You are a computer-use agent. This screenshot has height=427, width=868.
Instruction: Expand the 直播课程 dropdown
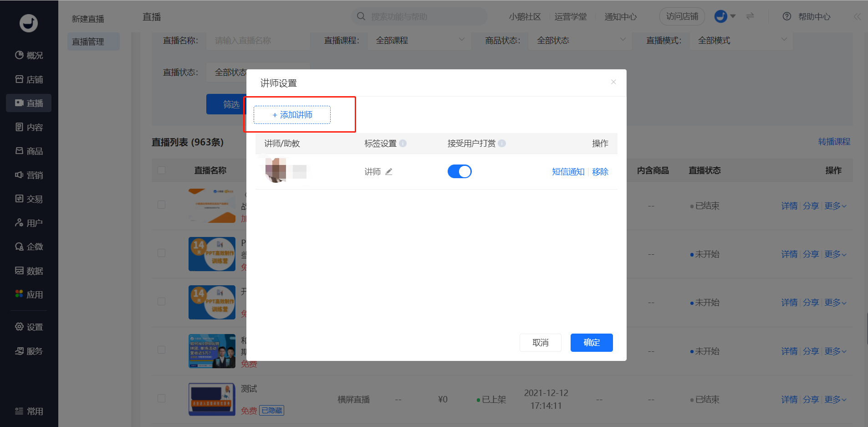pos(419,41)
